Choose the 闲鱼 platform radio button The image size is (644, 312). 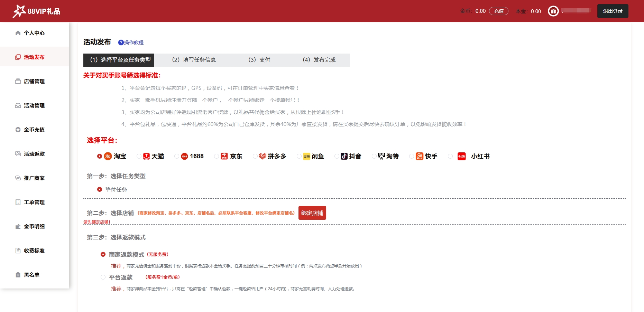pos(299,157)
